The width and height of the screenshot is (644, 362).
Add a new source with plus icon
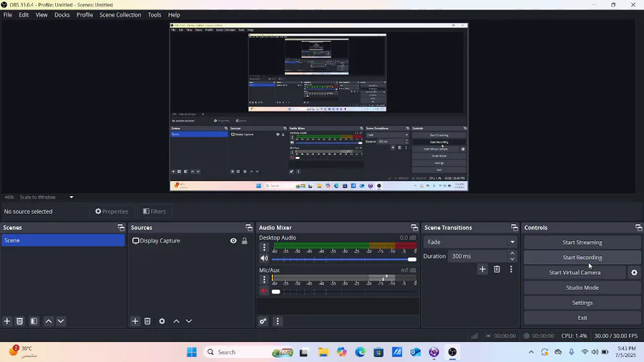point(135,321)
